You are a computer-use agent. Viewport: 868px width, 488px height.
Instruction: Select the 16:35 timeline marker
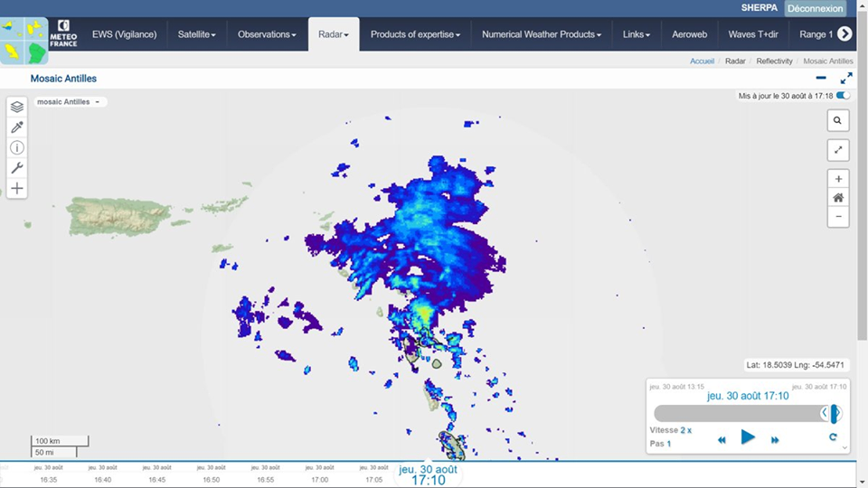48,474
